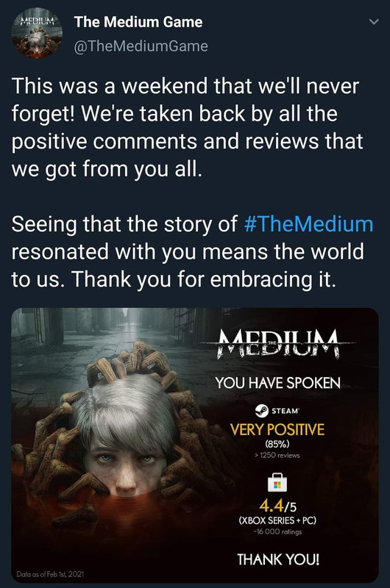Click the THANK YOU! text
This screenshot has width=390, height=588.
[x=278, y=559]
